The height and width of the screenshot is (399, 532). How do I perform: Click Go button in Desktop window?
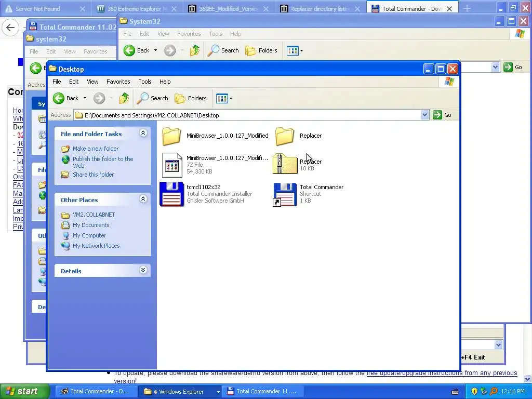coord(443,115)
